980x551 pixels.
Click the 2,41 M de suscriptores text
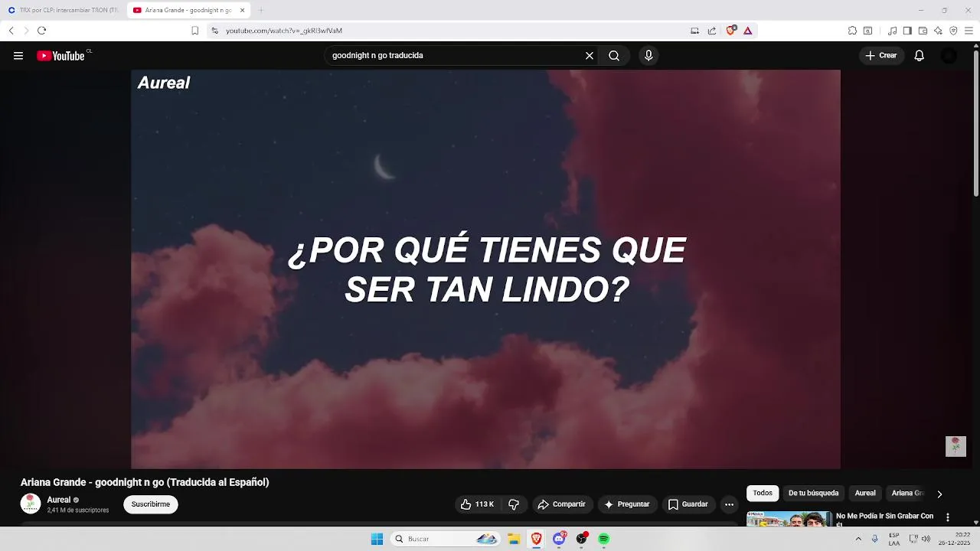pyautogui.click(x=78, y=510)
